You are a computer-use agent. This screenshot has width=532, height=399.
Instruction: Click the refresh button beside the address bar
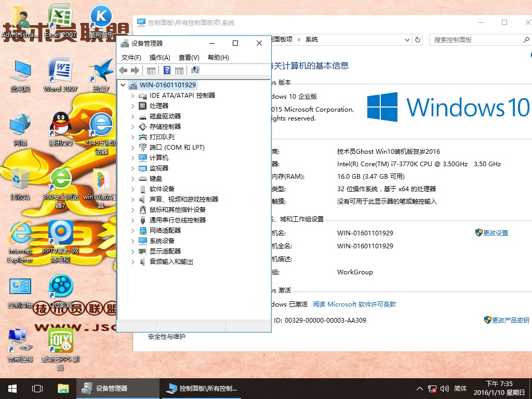418,39
